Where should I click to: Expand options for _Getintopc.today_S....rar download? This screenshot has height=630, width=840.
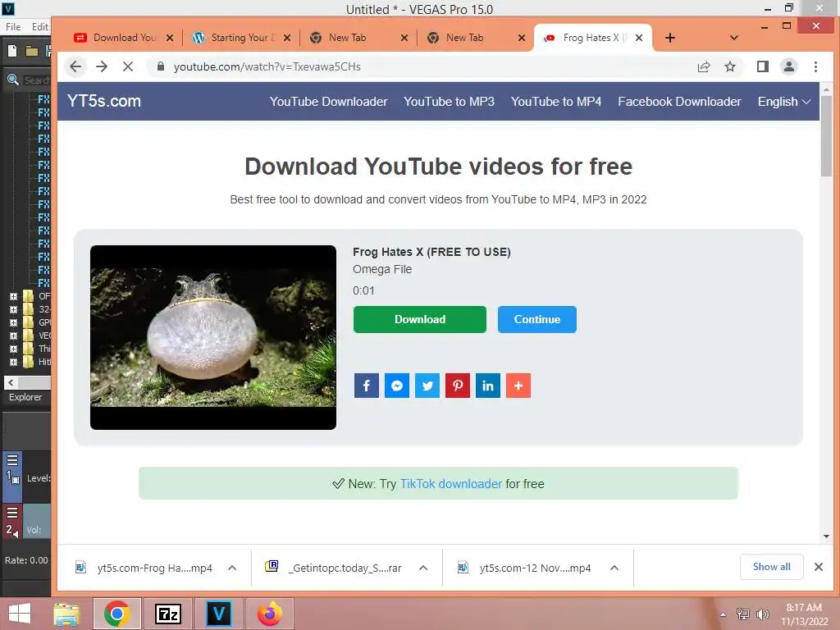point(423,568)
